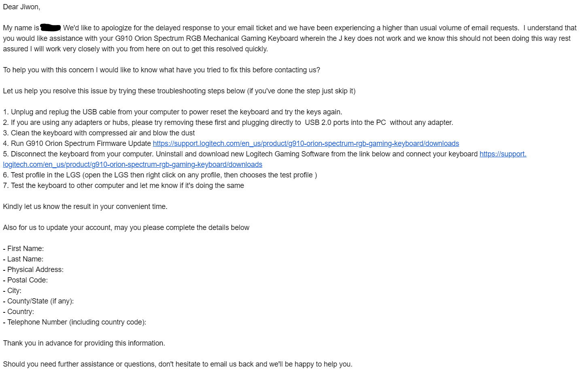Screen dimensions: 588x371
Task: Place cursor after 'County/State (if any):' label
Action: tap(75, 301)
